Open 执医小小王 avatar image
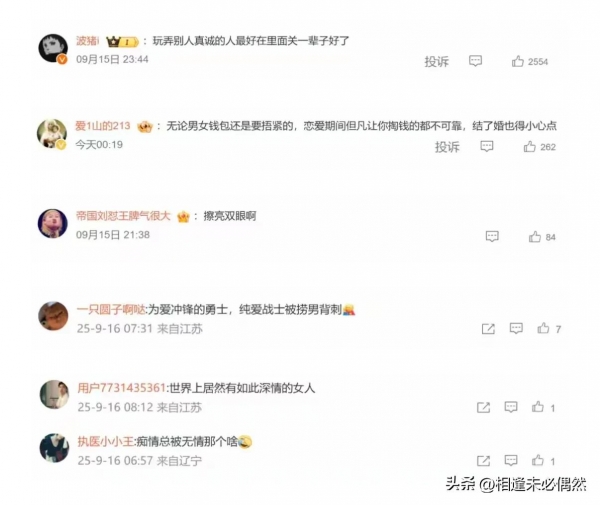600x505 pixels. coord(54,448)
